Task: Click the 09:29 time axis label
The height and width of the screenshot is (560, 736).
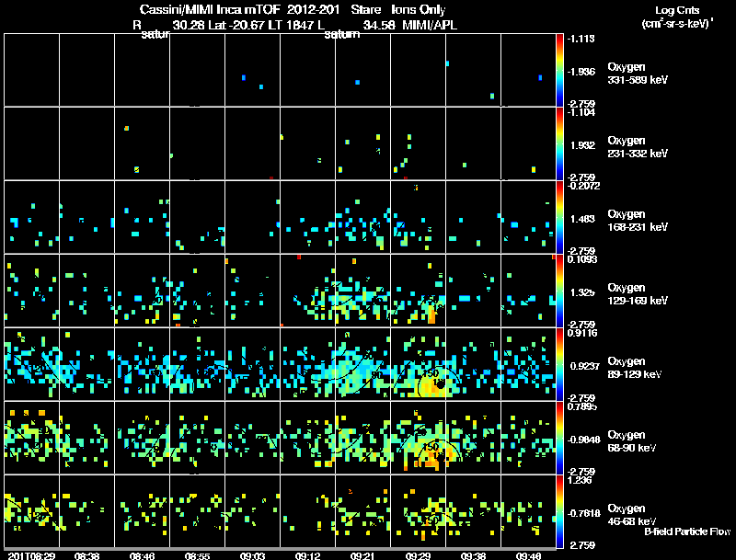Action: coord(418,555)
